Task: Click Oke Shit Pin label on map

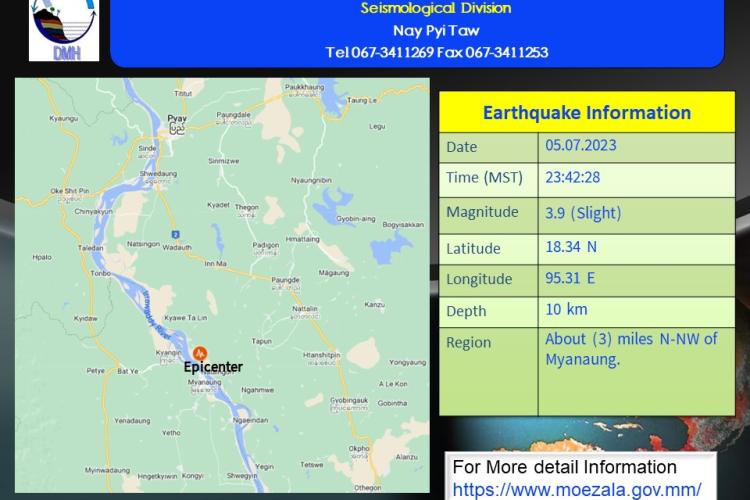Action: point(70,191)
